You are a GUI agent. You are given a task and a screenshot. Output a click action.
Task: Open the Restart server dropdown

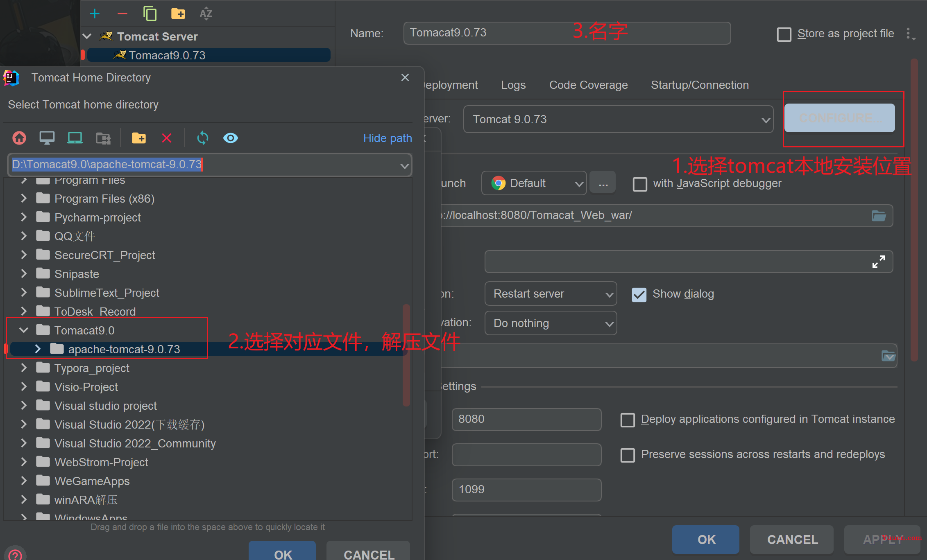coord(551,294)
